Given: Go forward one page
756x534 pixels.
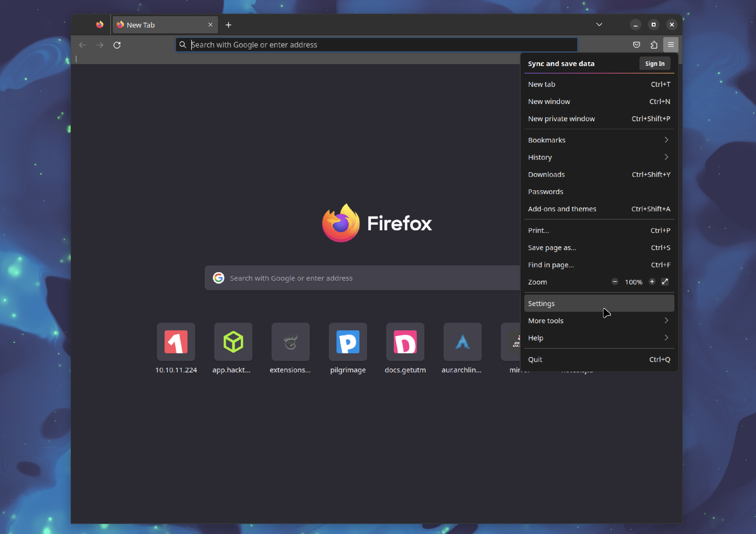Looking at the screenshot, I should click(x=99, y=45).
